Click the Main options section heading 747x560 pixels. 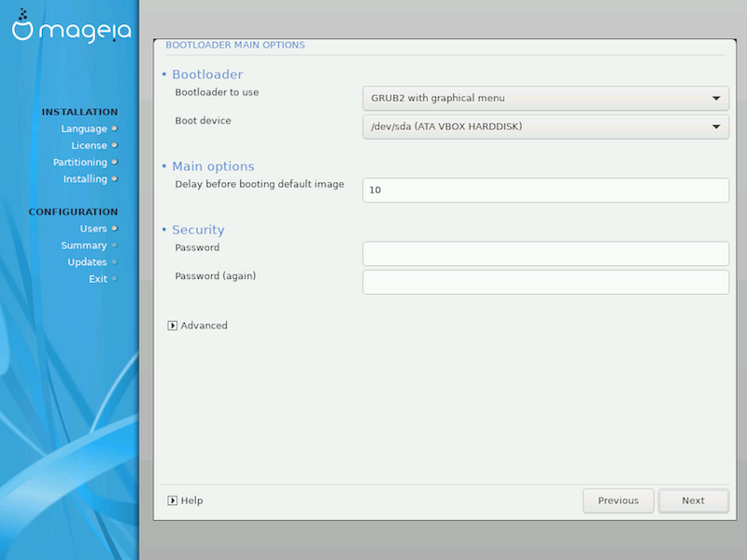[x=213, y=166]
